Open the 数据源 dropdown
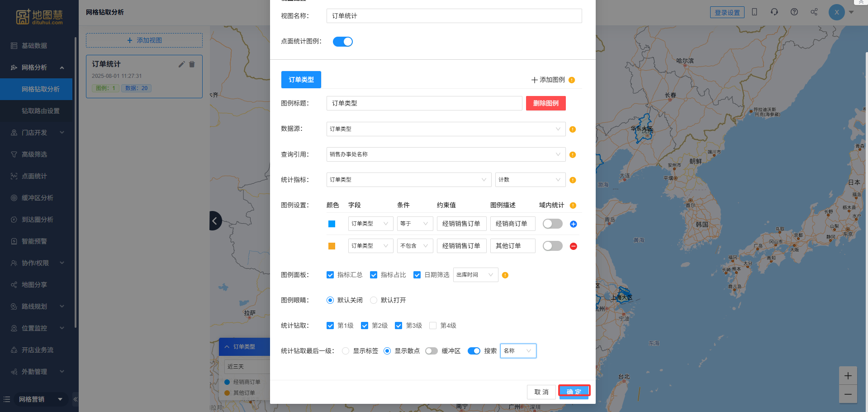868x412 pixels. 446,129
